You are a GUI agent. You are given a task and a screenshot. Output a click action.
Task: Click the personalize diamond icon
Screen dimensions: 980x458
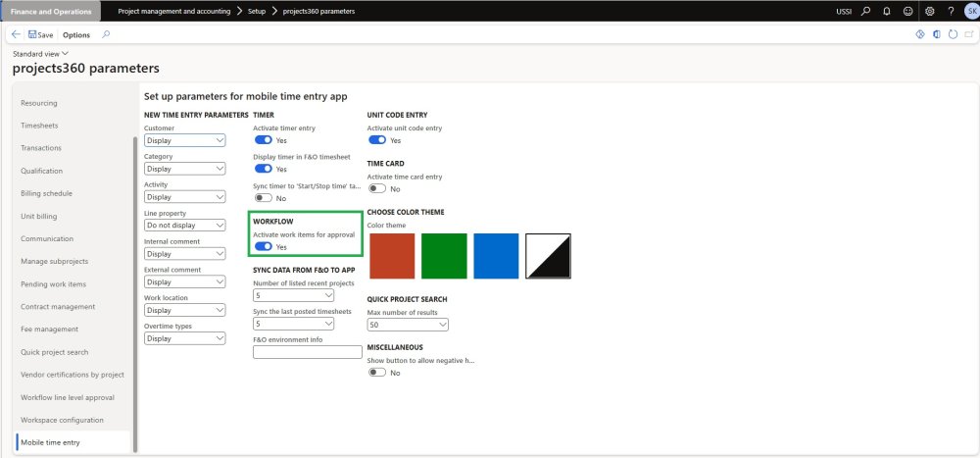[x=920, y=35]
